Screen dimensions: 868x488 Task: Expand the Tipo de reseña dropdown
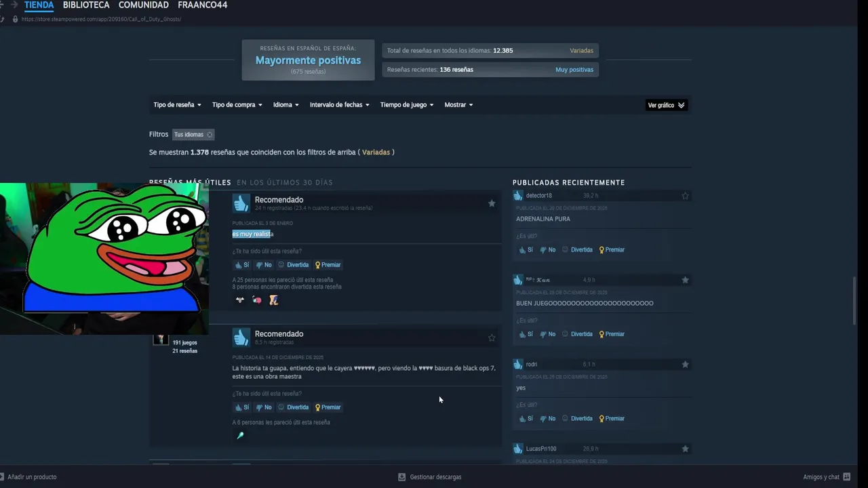pos(177,105)
